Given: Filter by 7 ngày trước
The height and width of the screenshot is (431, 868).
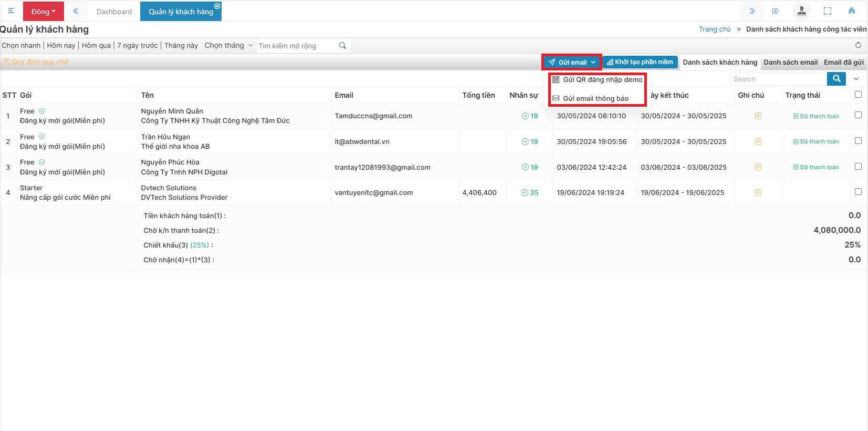Looking at the screenshot, I should [138, 45].
